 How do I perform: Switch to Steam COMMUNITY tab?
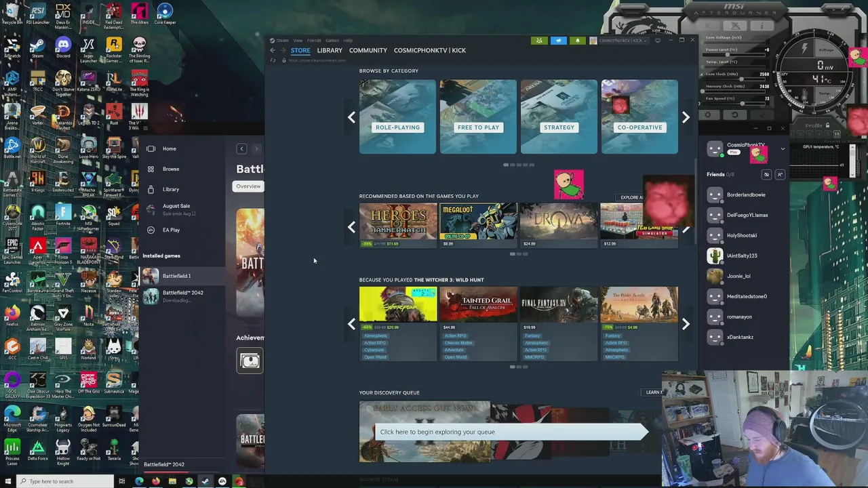pos(368,50)
